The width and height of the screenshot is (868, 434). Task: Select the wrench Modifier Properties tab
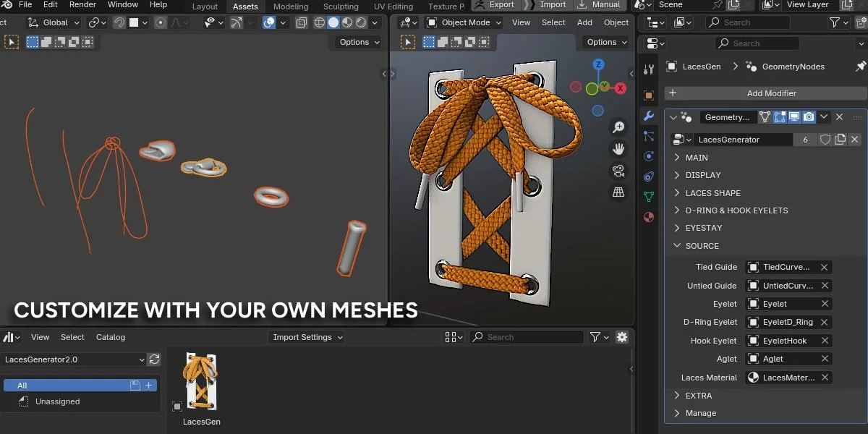[648, 116]
